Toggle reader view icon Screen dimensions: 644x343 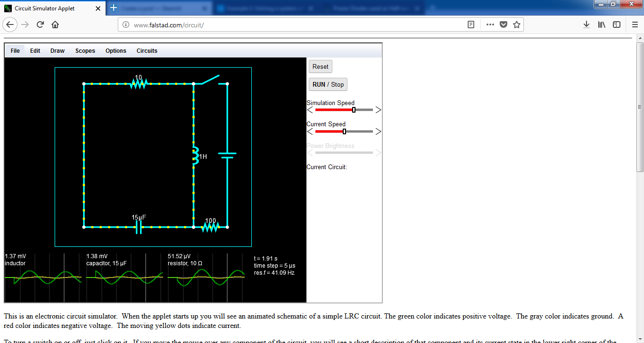(471, 24)
